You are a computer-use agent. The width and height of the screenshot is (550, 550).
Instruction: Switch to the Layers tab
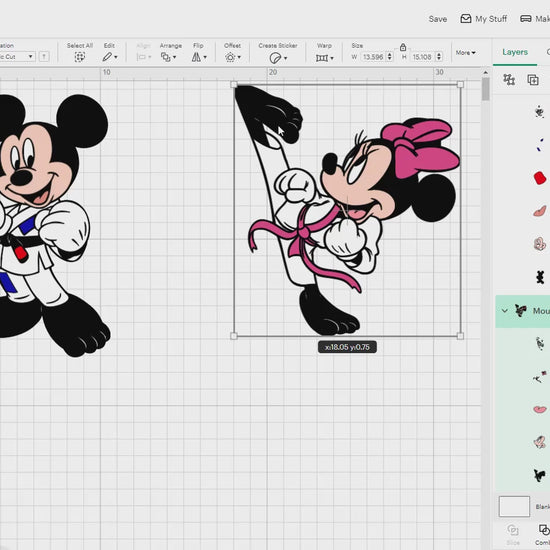pyautogui.click(x=515, y=52)
